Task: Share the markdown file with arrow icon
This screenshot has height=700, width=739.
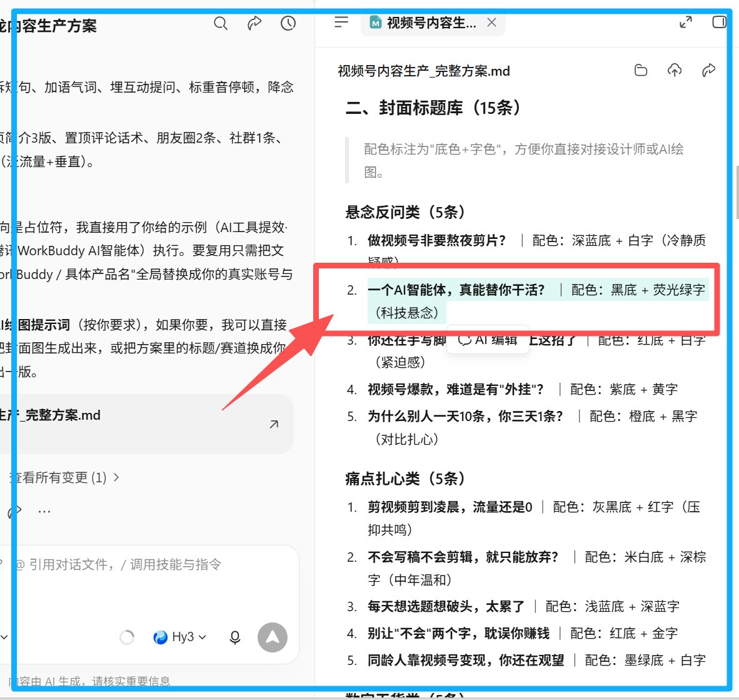Action: click(708, 71)
